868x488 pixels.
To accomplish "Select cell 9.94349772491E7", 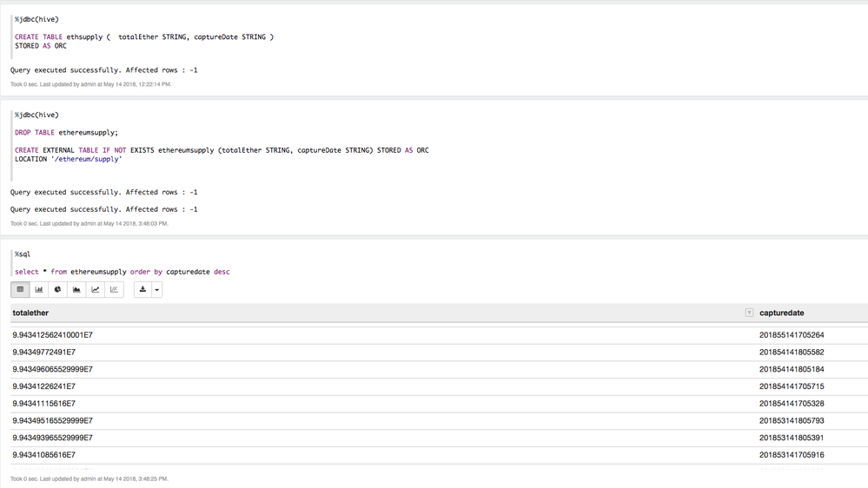I will pyautogui.click(x=43, y=352).
